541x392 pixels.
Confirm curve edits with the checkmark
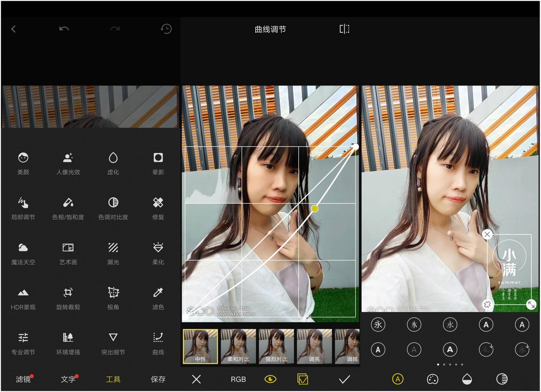click(x=344, y=379)
